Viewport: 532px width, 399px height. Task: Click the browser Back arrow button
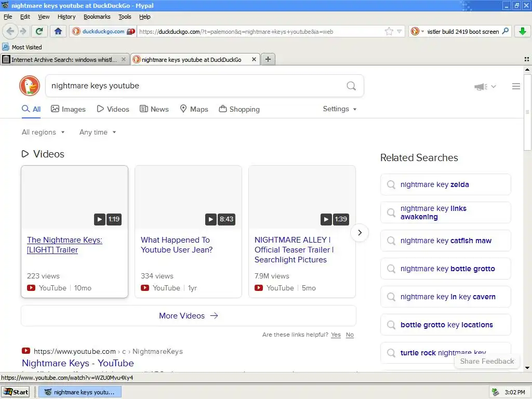[10, 32]
